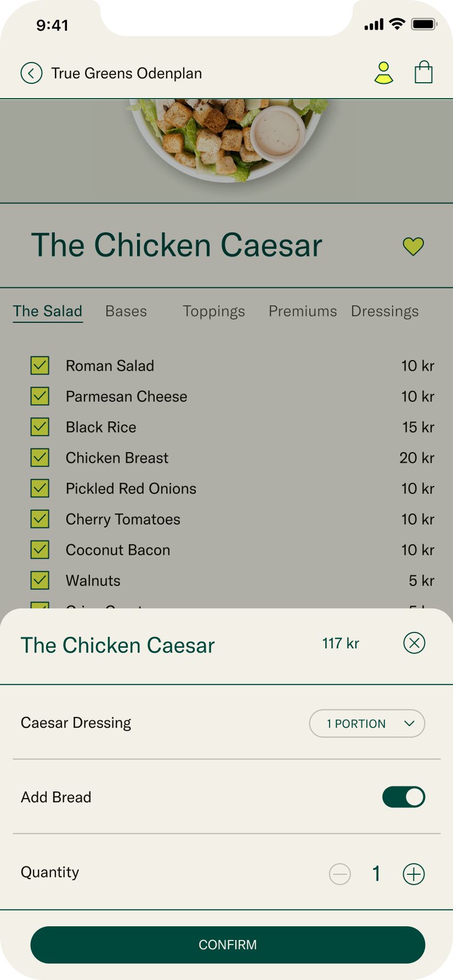Increase quantity with plus icon
The height and width of the screenshot is (980, 453).
pos(414,874)
